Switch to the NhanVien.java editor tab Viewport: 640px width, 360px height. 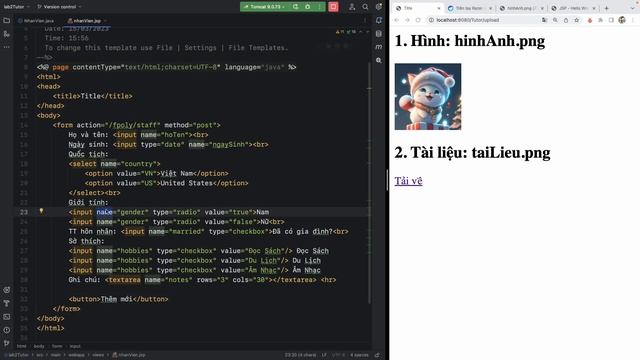pos(36,20)
